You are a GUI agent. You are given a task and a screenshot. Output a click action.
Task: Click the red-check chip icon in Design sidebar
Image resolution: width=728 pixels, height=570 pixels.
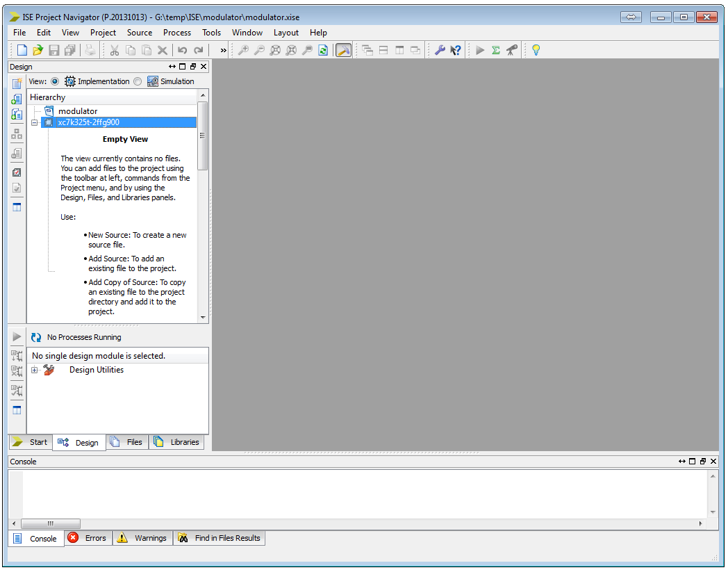click(17, 172)
